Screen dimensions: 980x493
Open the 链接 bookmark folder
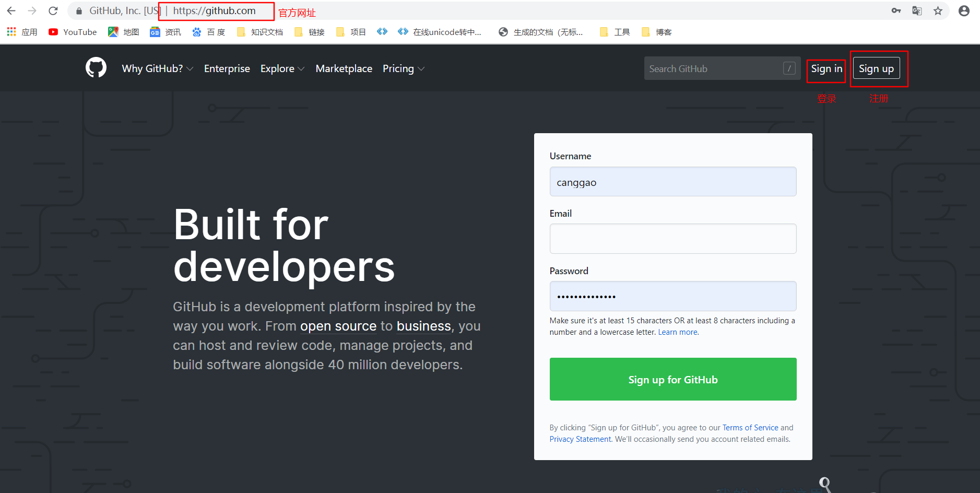[x=310, y=32]
